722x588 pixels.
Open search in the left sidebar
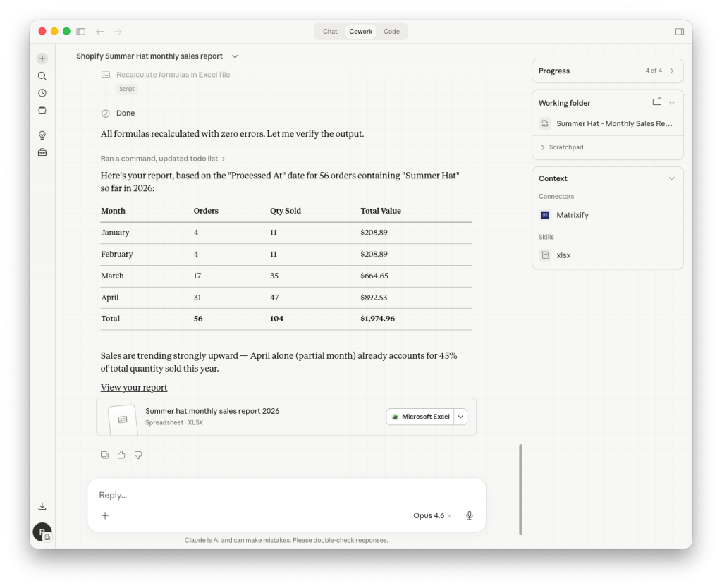point(42,75)
